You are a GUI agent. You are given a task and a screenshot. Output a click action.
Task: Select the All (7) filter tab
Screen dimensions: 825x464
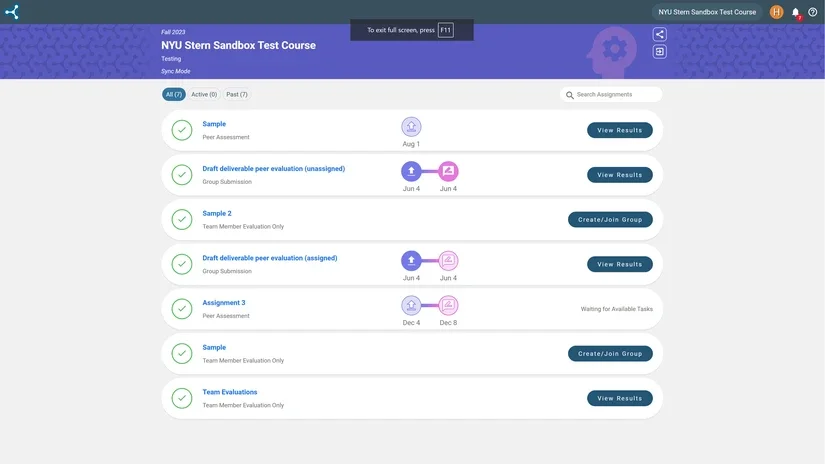tap(174, 94)
